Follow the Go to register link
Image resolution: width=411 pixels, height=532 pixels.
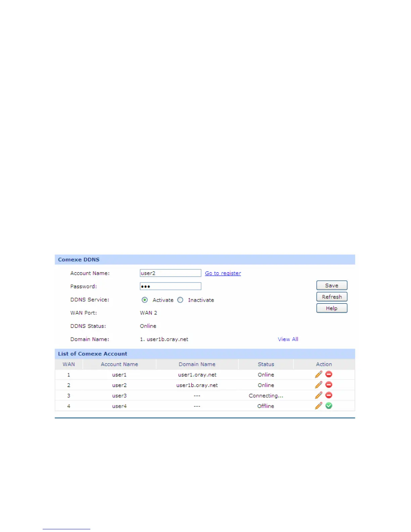tap(223, 273)
